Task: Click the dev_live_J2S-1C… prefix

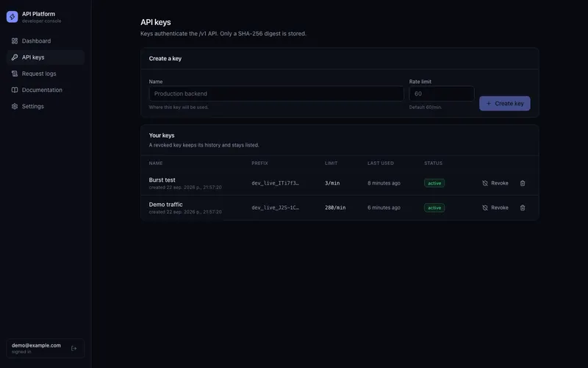Action: [x=275, y=208]
